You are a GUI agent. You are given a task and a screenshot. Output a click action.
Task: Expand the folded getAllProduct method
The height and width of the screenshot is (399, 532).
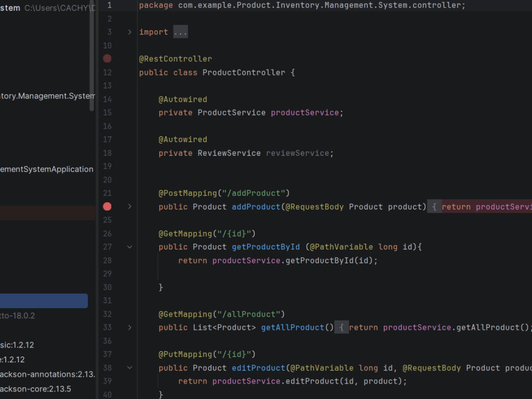130,328
